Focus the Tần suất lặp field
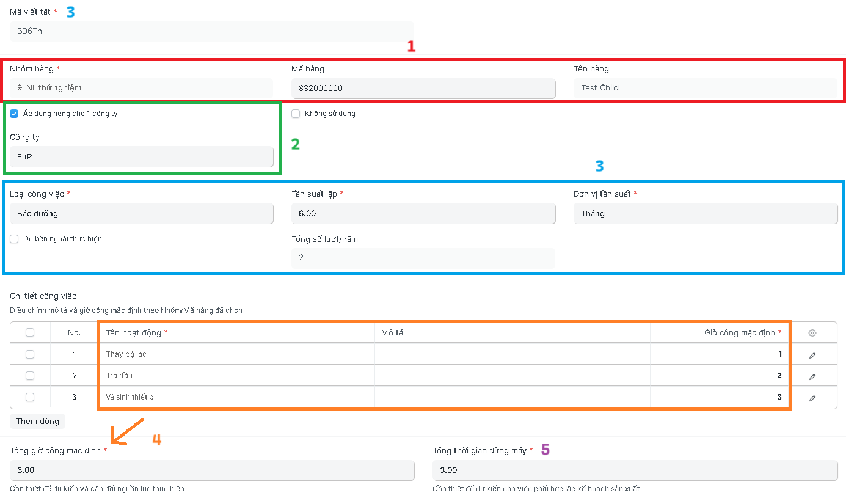This screenshot has height=504, width=846. pyautogui.click(x=423, y=214)
